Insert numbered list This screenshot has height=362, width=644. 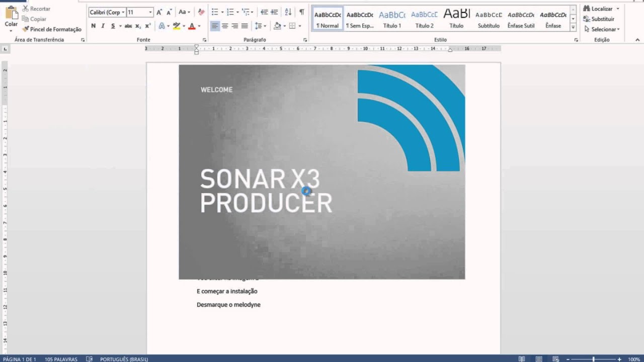point(230,12)
